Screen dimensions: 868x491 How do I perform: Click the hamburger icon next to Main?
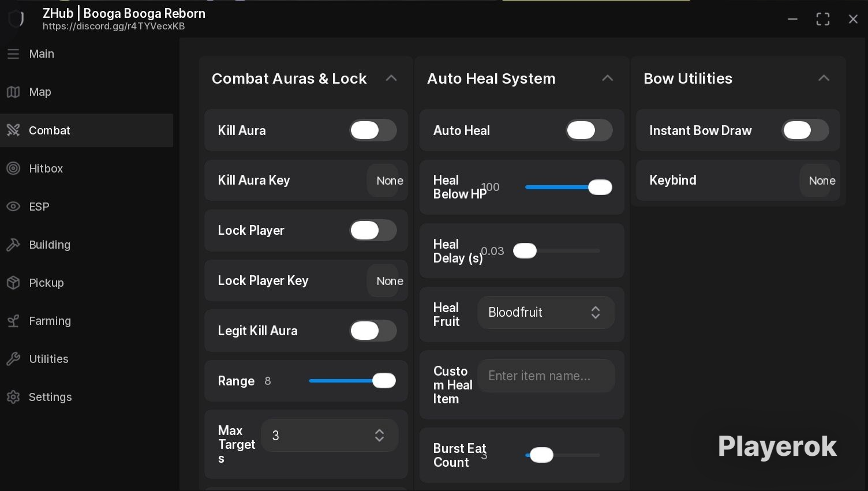coord(13,54)
